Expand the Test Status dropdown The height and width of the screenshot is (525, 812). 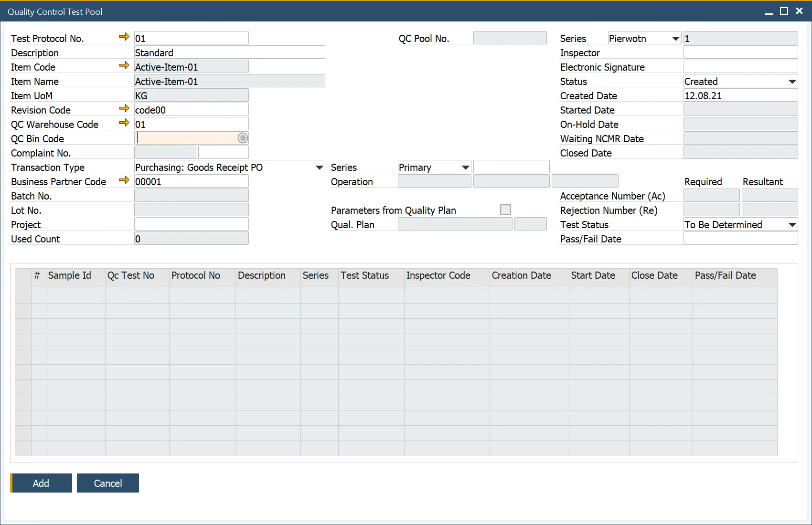(x=792, y=225)
